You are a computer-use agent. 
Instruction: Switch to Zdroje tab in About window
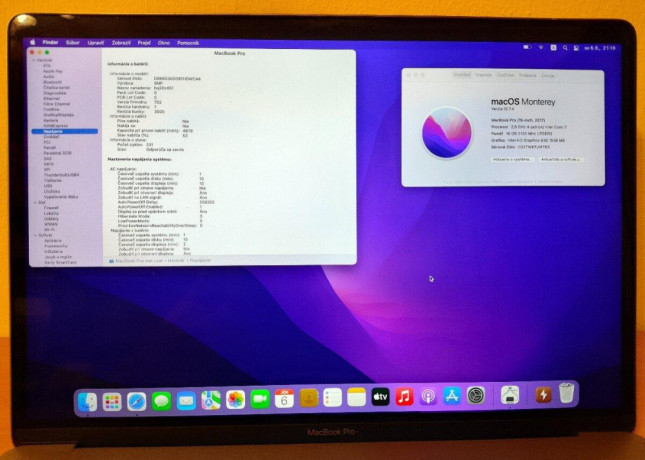click(548, 76)
